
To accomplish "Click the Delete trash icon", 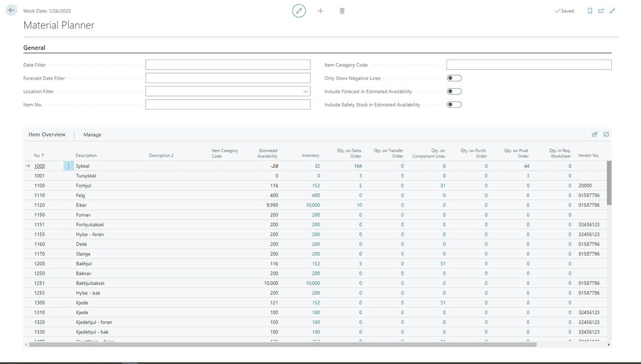I will point(342,11).
